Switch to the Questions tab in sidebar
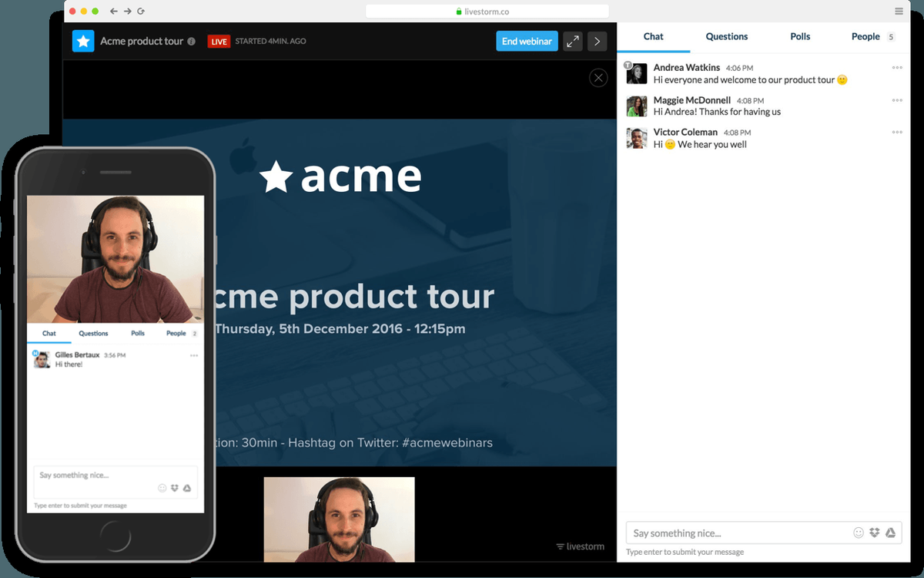 tap(726, 36)
